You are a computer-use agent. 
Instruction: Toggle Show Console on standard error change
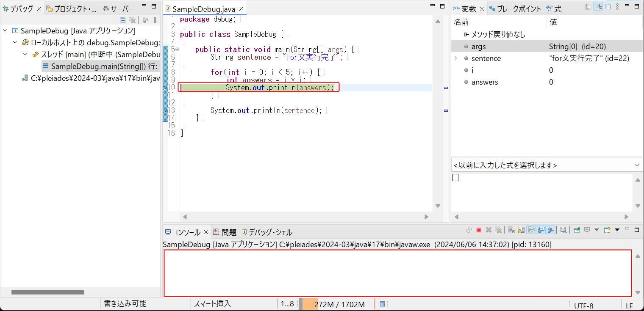pyautogui.click(x=551, y=230)
